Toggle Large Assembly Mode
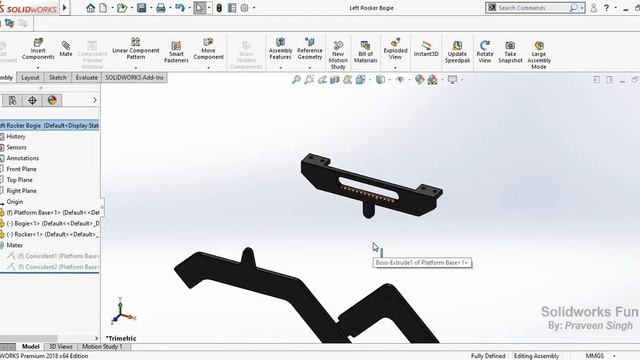 point(539,55)
